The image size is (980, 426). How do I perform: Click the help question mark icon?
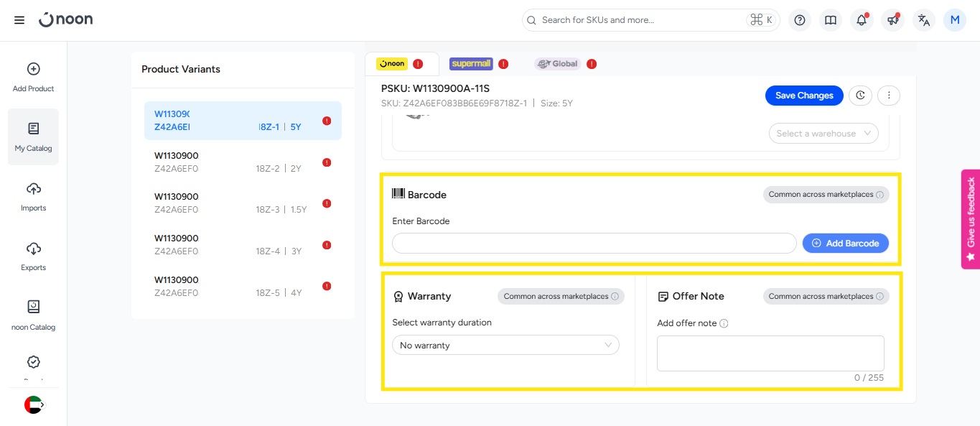[x=799, y=20]
